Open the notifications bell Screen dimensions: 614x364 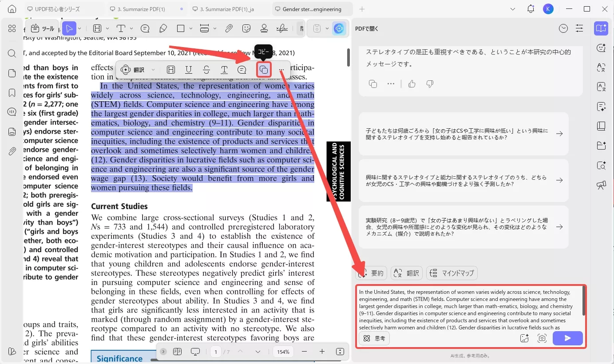point(531,9)
